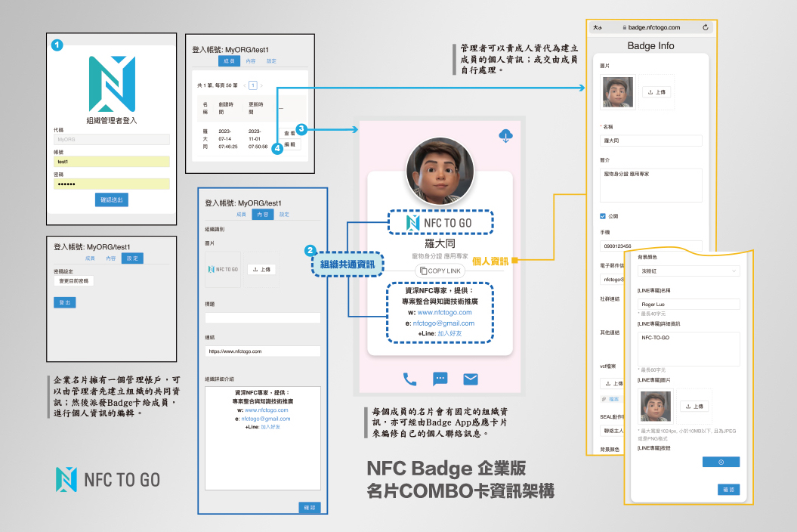
Task: Click the 確認送出 login button
Action: click(111, 200)
